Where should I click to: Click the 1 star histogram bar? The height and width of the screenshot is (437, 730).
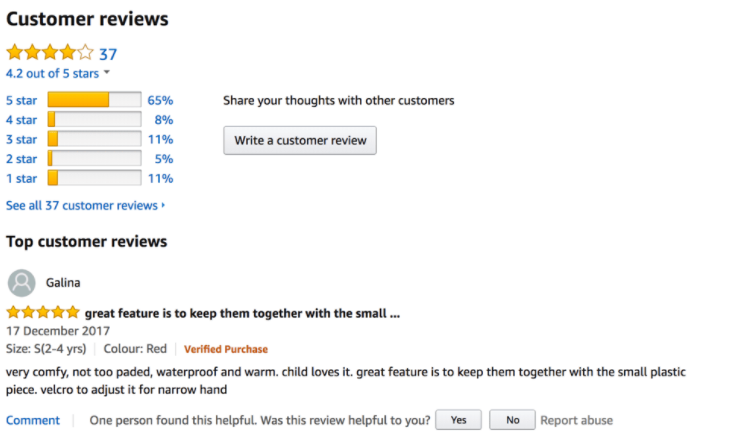pos(95,178)
